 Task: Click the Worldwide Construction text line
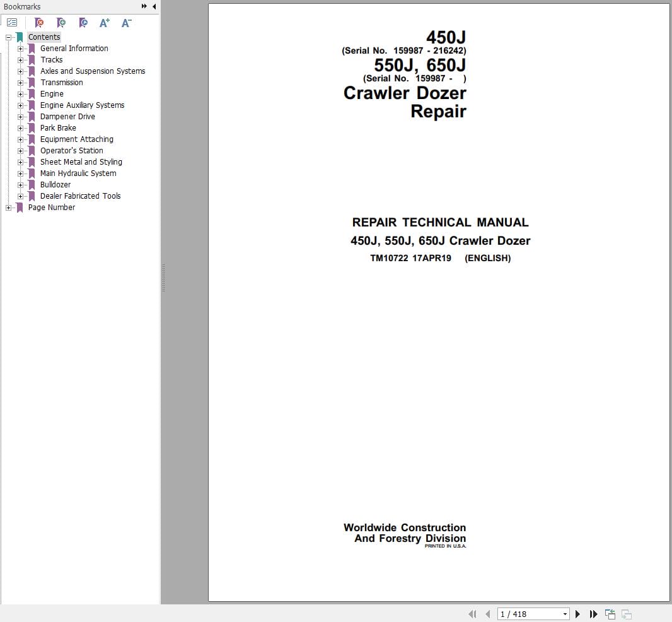pos(405,527)
